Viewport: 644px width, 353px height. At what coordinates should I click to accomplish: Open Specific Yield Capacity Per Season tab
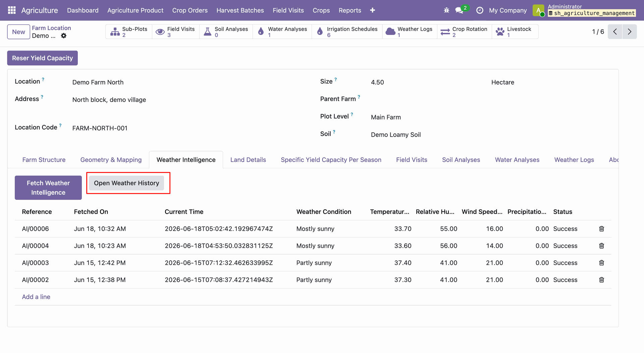pyautogui.click(x=331, y=160)
